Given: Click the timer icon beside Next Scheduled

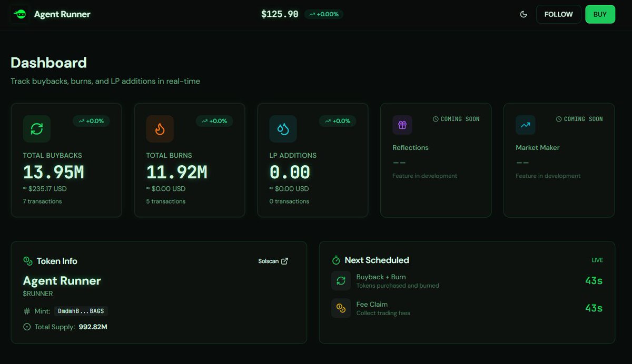Looking at the screenshot, I should 335,259.
